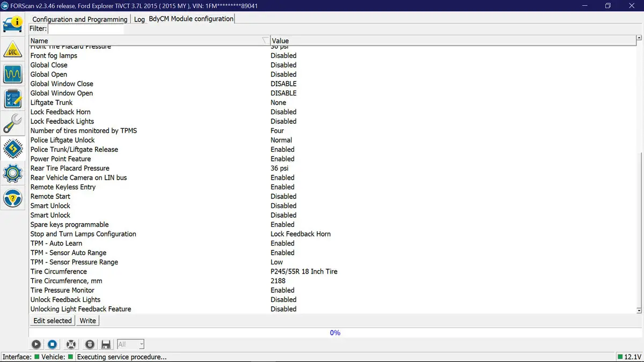Click the green Vehicle status indicator
The height and width of the screenshot is (362, 644).
(x=70, y=357)
